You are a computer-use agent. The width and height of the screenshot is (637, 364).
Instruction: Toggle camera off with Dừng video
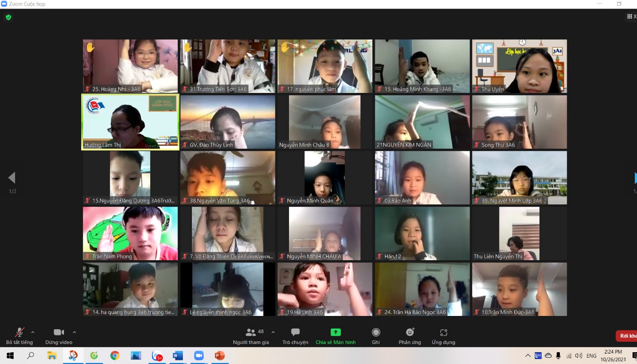(x=59, y=336)
